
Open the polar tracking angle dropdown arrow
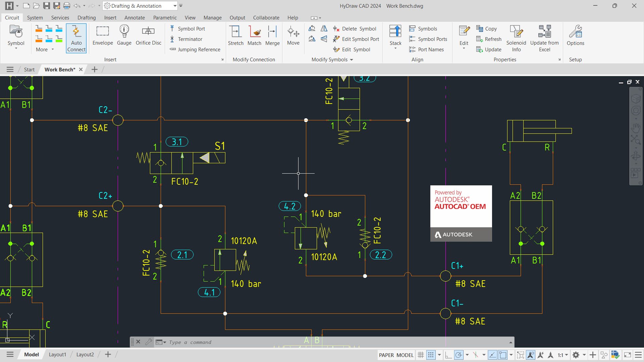coord(467,355)
